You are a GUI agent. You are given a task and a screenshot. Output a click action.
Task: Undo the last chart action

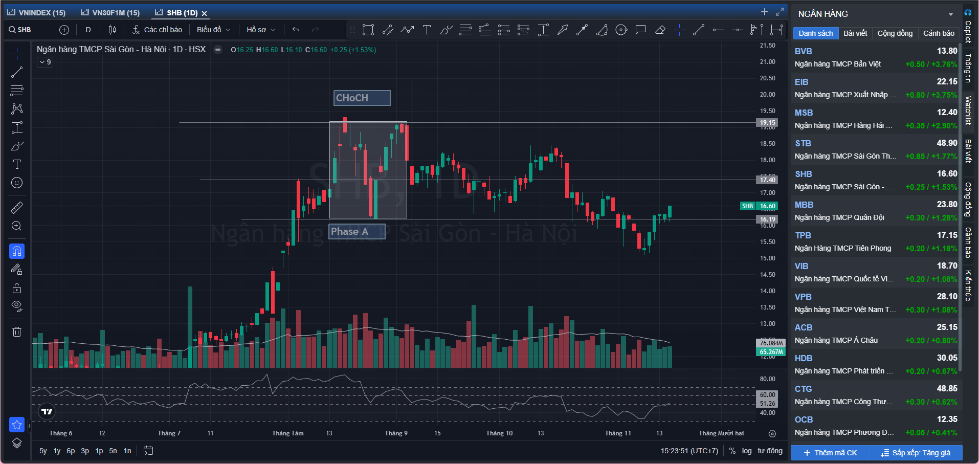click(x=296, y=30)
